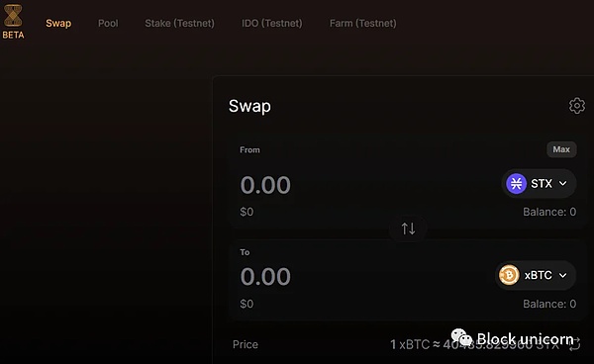Image resolution: width=594 pixels, height=364 pixels.
Task: Click the hourglass BETA logo
Action: [x=13, y=22]
